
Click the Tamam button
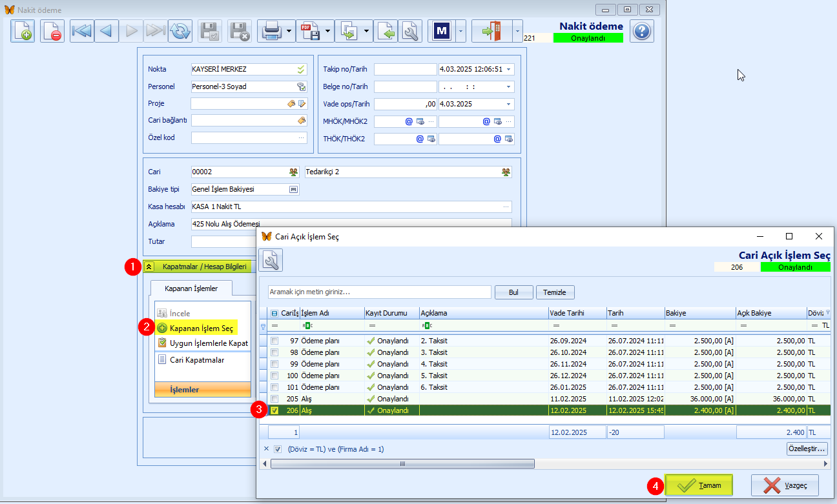pos(699,485)
